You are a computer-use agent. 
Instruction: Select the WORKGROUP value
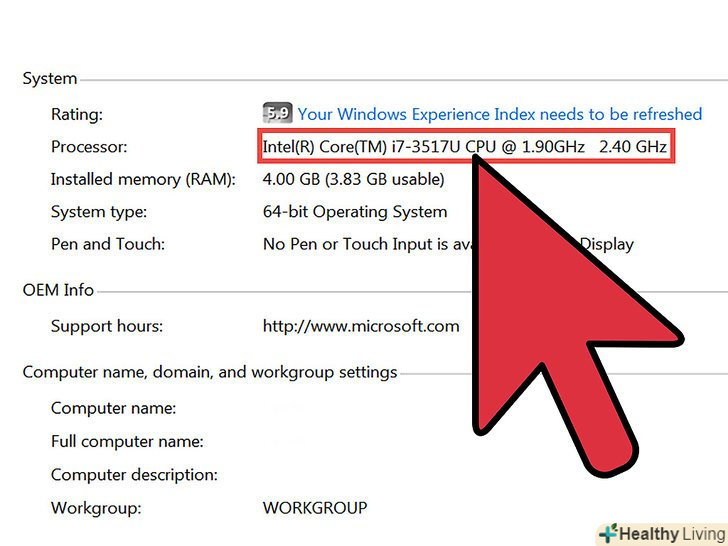coord(315,507)
